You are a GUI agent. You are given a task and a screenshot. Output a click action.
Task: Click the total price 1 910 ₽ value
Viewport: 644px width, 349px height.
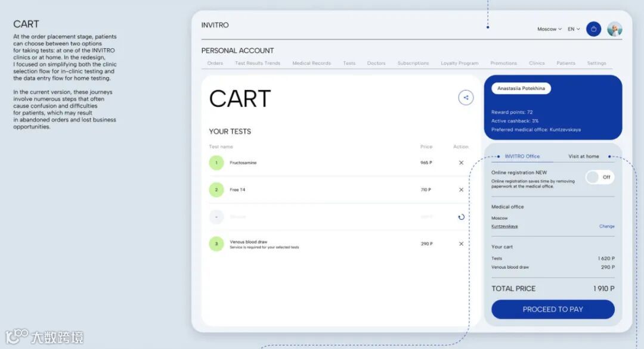tap(603, 289)
